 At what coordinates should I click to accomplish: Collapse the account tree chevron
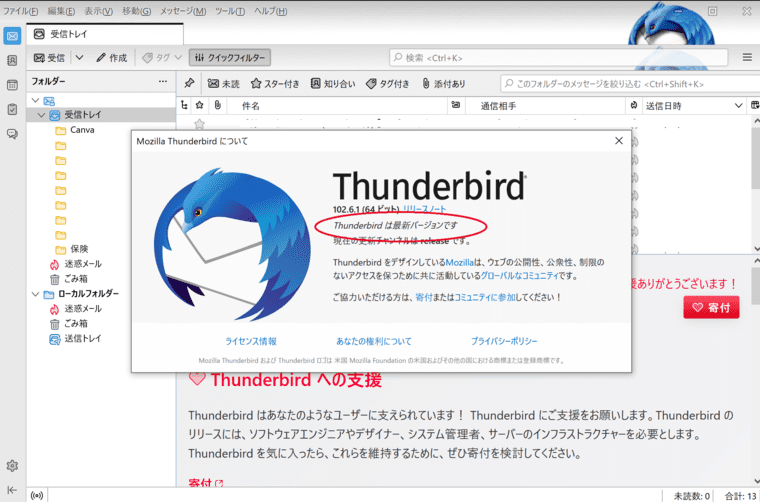tap(35, 100)
